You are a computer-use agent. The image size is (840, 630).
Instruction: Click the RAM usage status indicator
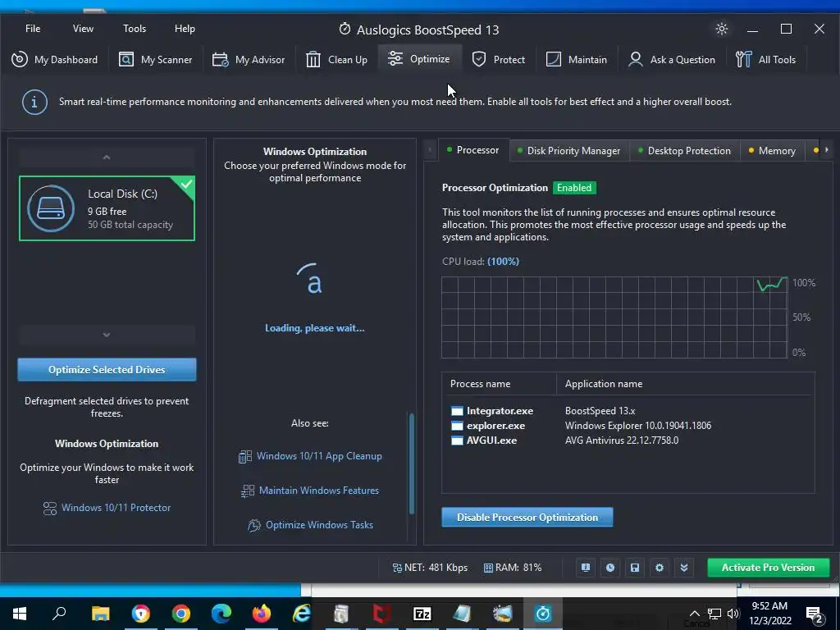point(513,568)
